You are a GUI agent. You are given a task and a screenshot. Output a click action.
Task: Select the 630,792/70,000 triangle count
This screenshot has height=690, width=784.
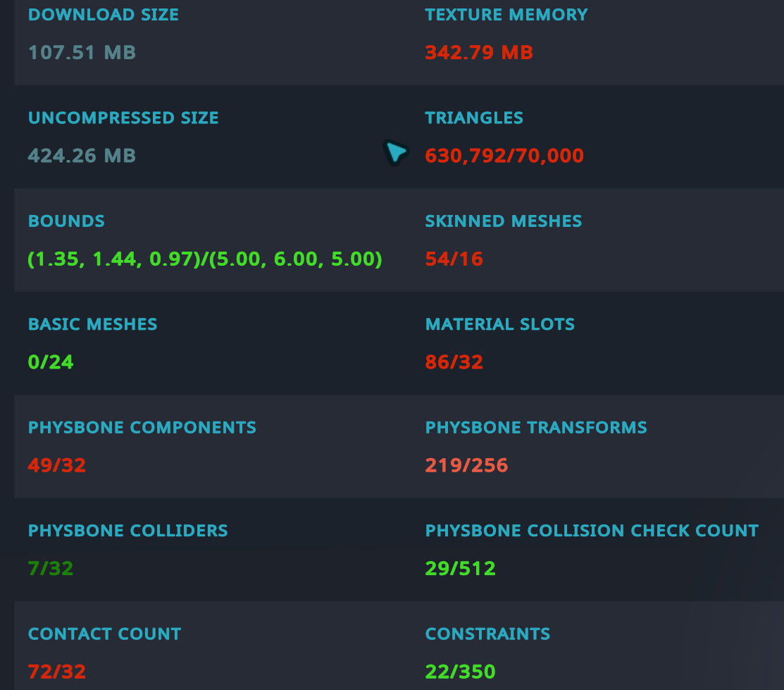(504, 155)
